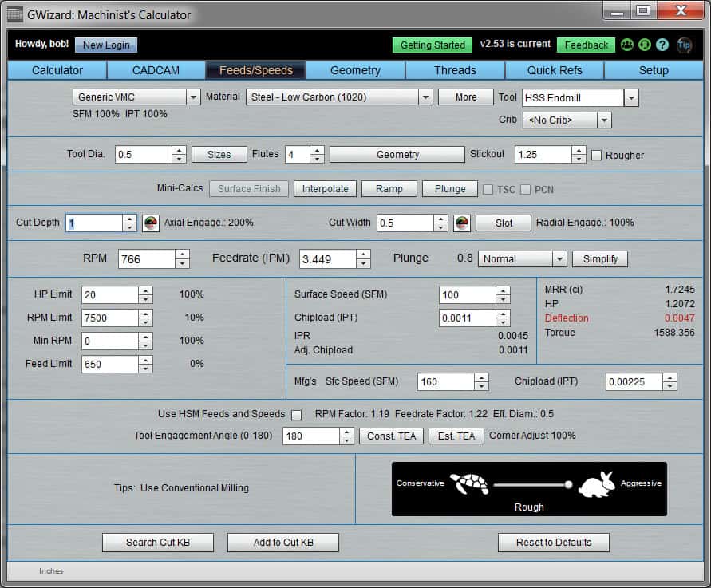Toggle the Use HSM Feeds and Speeds checkbox
711x588 pixels.
click(x=295, y=414)
